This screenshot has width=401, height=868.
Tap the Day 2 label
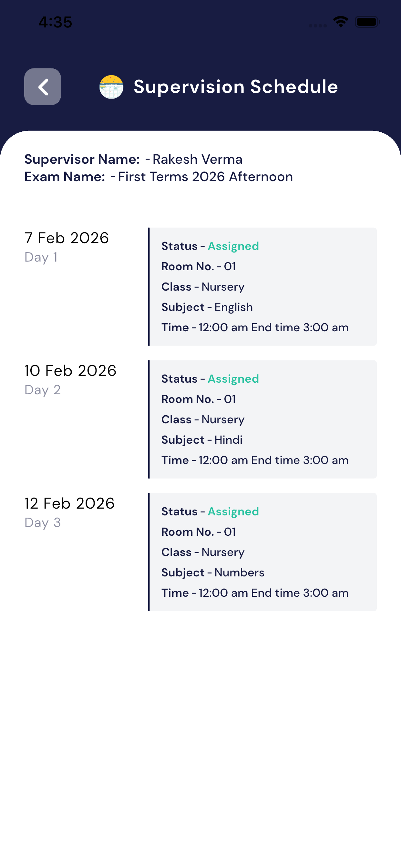43,390
